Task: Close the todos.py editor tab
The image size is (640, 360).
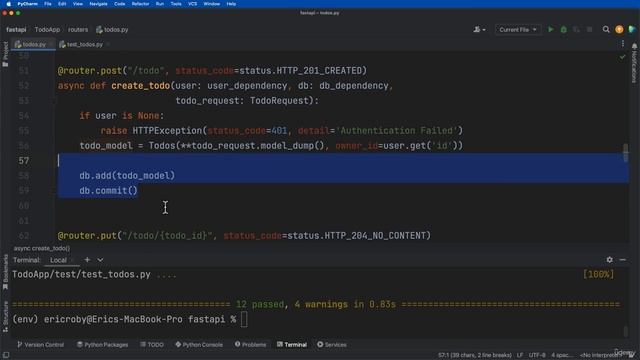Action: click(x=51, y=44)
